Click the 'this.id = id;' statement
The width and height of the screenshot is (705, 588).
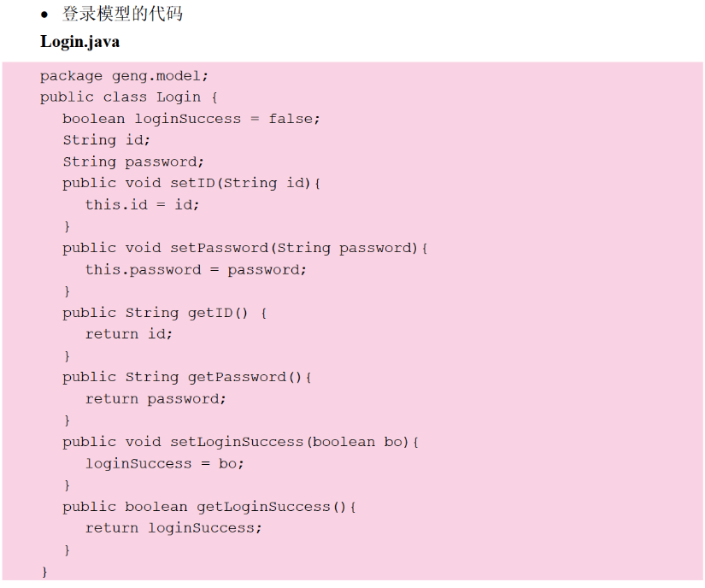click(142, 205)
